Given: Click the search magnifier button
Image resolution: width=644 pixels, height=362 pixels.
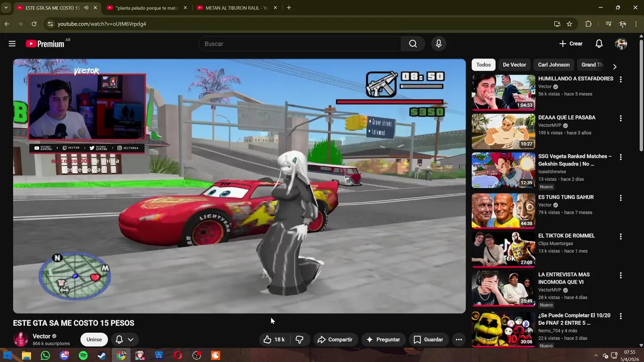Looking at the screenshot, I should (413, 44).
